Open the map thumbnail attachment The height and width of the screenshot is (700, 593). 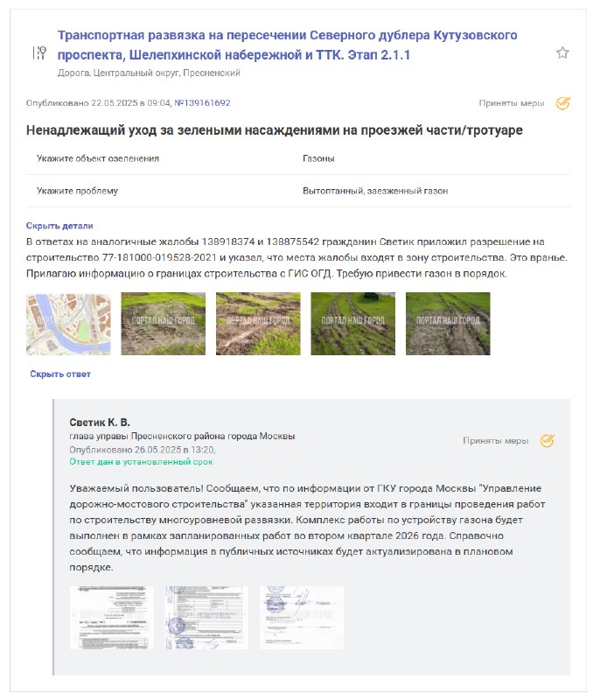(68, 324)
